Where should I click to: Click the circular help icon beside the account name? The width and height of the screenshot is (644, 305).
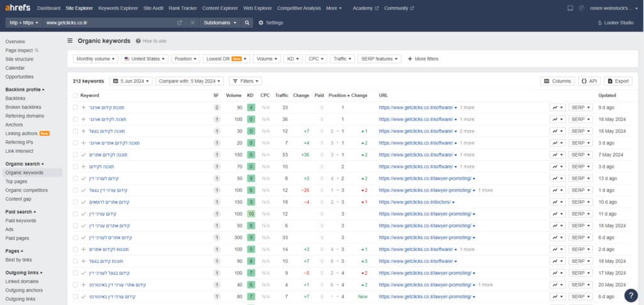tap(582, 8)
